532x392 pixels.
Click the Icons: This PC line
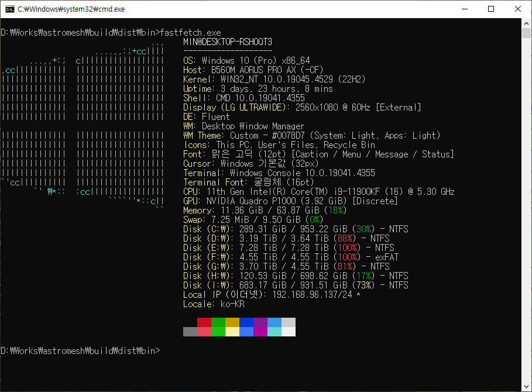point(279,145)
